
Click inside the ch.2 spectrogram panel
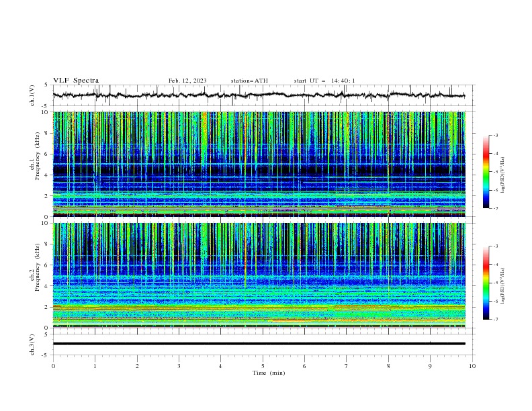pyautogui.click(x=259, y=275)
